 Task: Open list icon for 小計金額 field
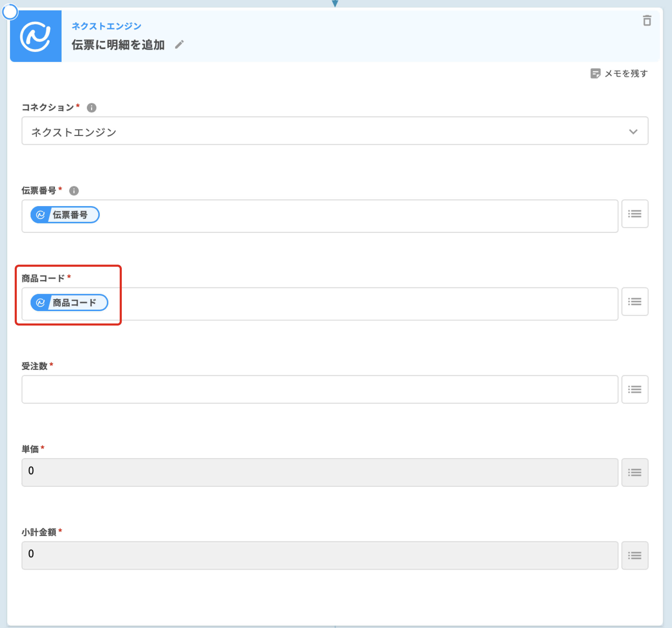point(634,556)
